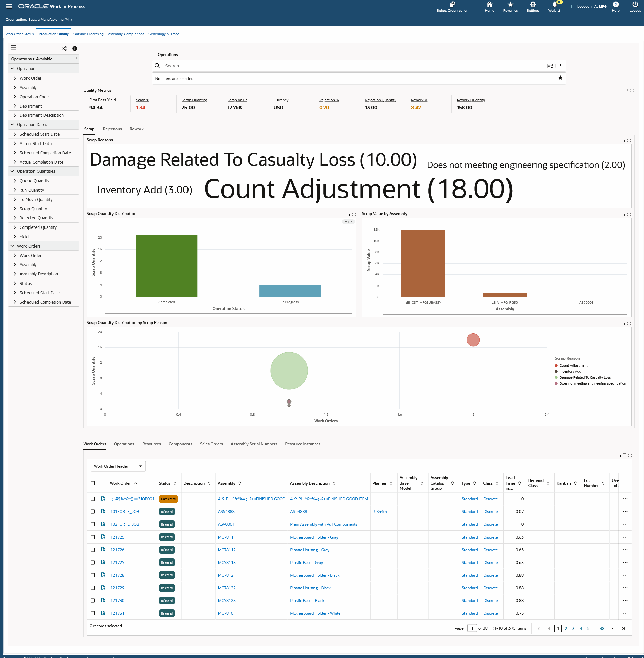Click the blue In Progress scrap bar
This screenshot has width=644, height=658.
coord(290,291)
